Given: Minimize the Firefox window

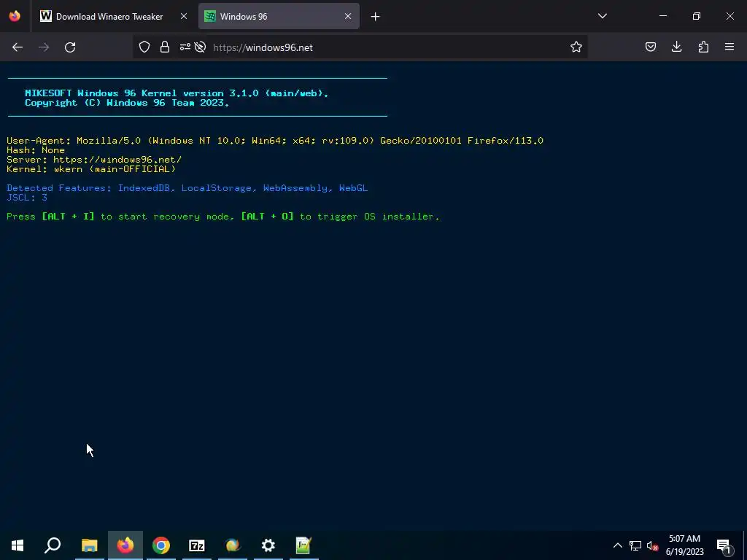Looking at the screenshot, I should 663,16.
